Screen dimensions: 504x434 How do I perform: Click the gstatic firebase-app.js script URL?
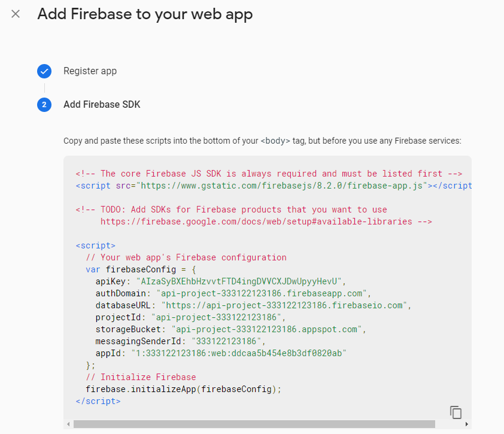pos(281,186)
